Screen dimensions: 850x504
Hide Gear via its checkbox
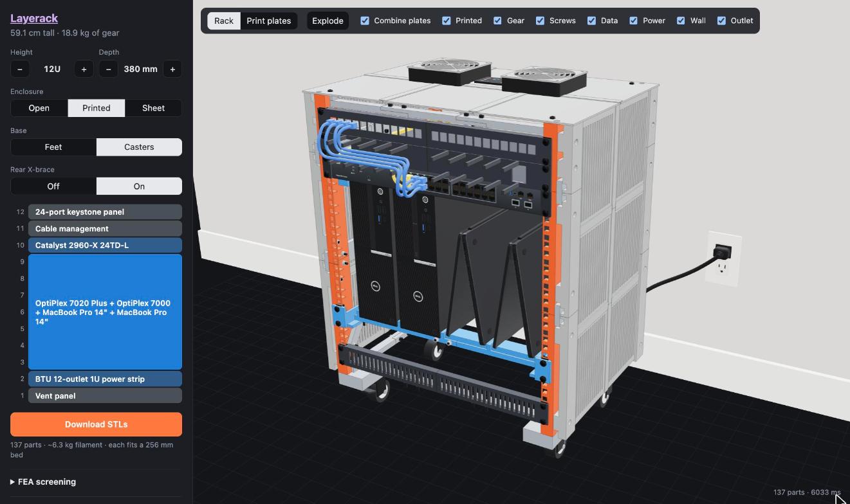[497, 21]
